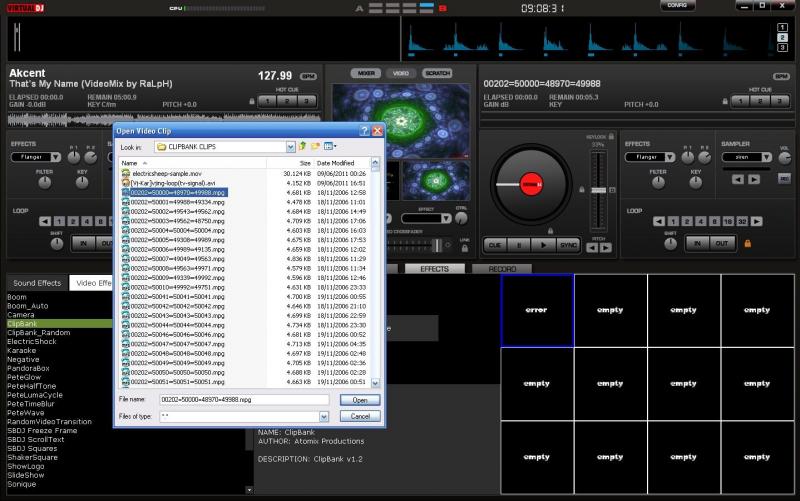Halve right deck loop with left arrow
This screenshot has height=501, width=800.
click(659, 221)
